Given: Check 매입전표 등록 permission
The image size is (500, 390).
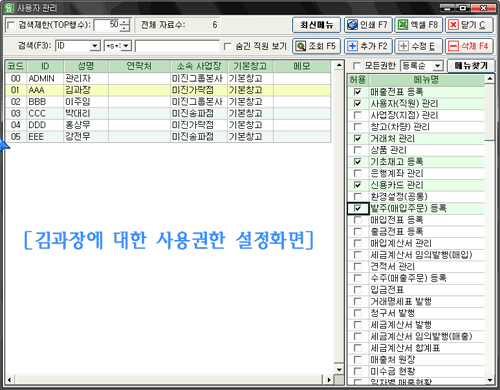Looking at the screenshot, I should point(358,220).
